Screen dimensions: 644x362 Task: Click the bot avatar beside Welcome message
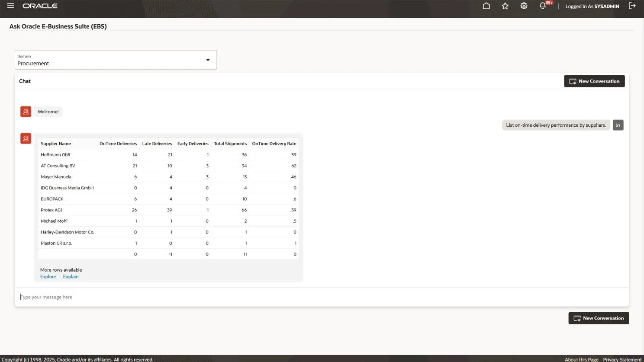click(26, 112)
